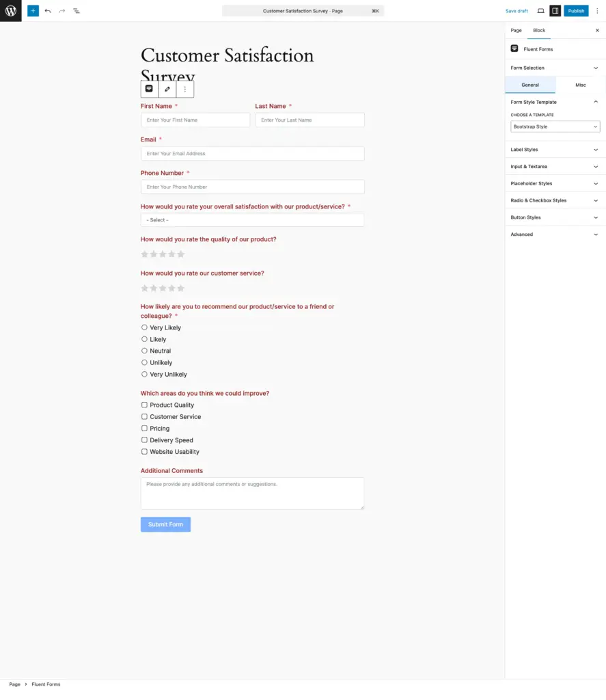
Task: Switch to the Misc tab
Action: 581,85
